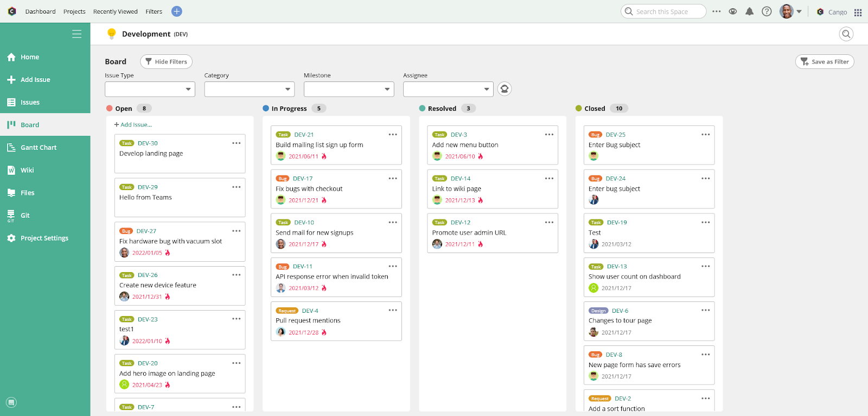Click the notifications bell icon

click(x=749, y=11)
